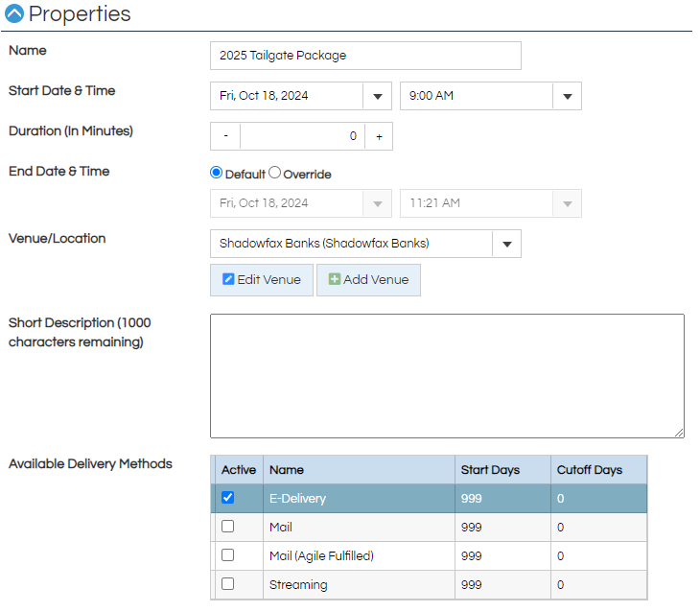
Task: Select the E-Delivery row name cell
Action: [x=359, y=499]
